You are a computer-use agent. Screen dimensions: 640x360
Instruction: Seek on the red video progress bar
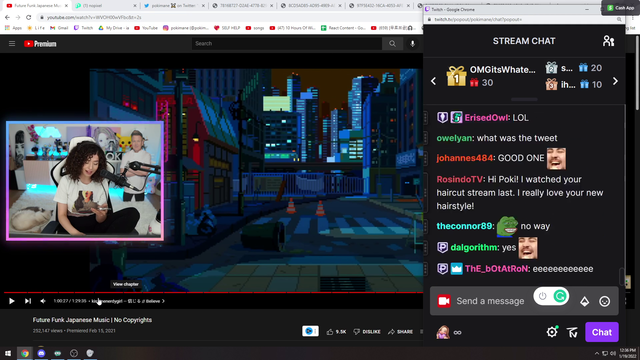213,292
